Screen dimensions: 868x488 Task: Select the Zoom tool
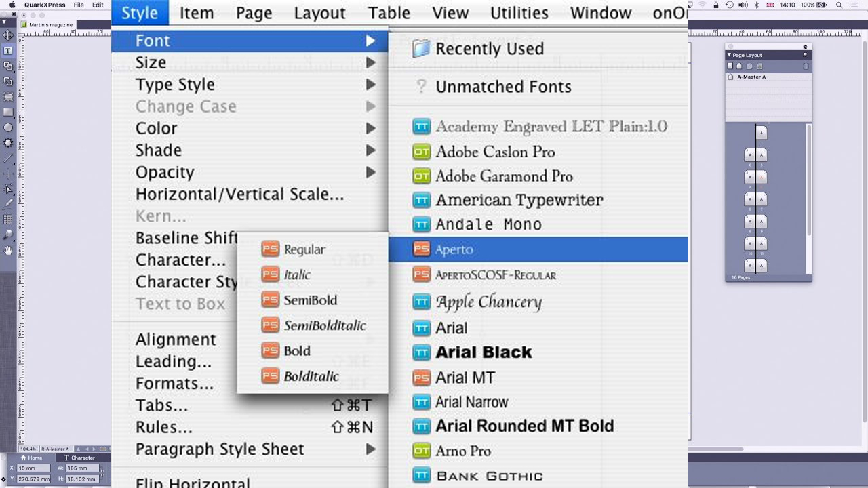[x=8, y=235]
